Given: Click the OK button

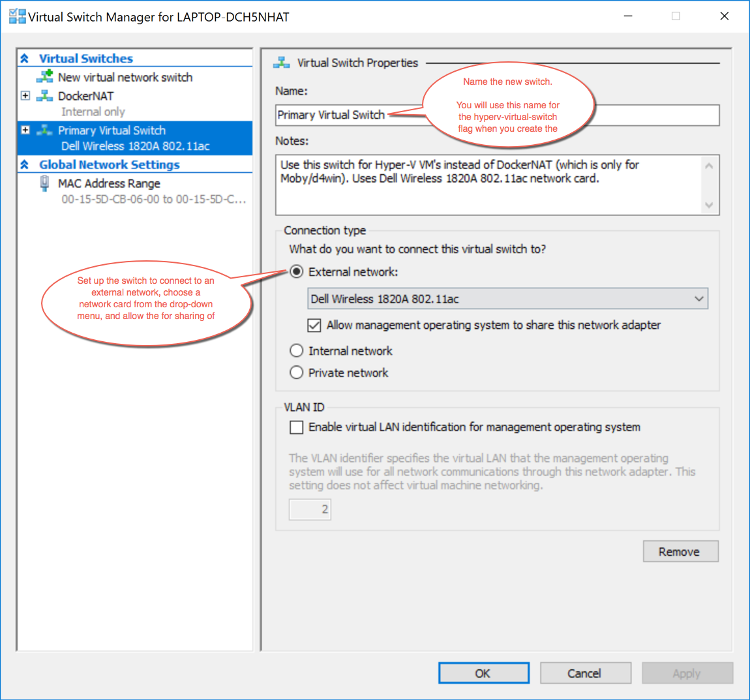Looking at the screenshot, I should click(483, 673).
